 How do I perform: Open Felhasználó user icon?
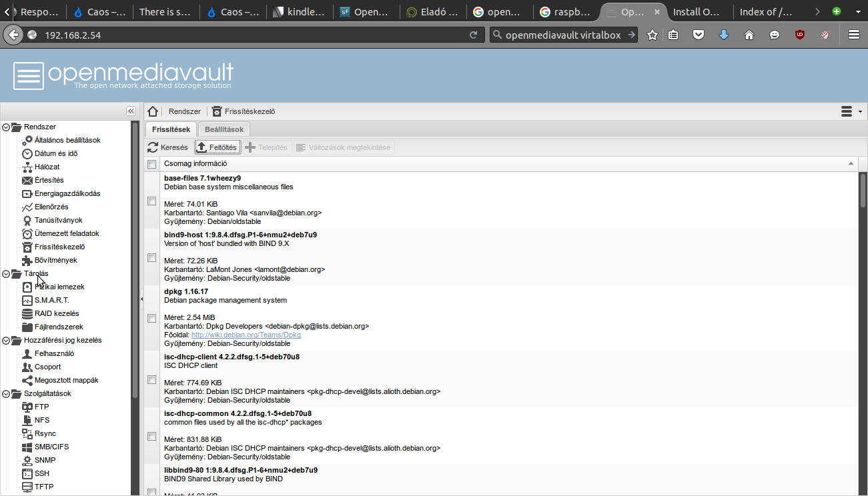tap(27, 353)
